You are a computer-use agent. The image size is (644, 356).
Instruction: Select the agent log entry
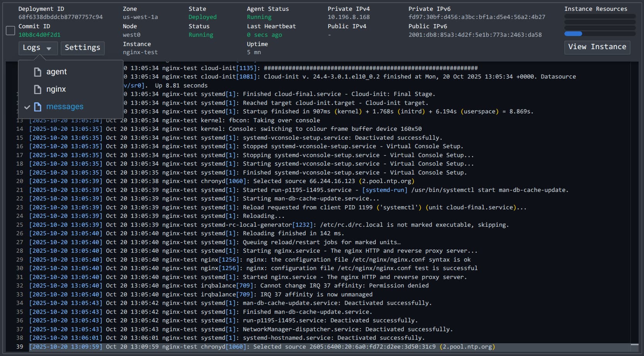(x=56, y=72)
